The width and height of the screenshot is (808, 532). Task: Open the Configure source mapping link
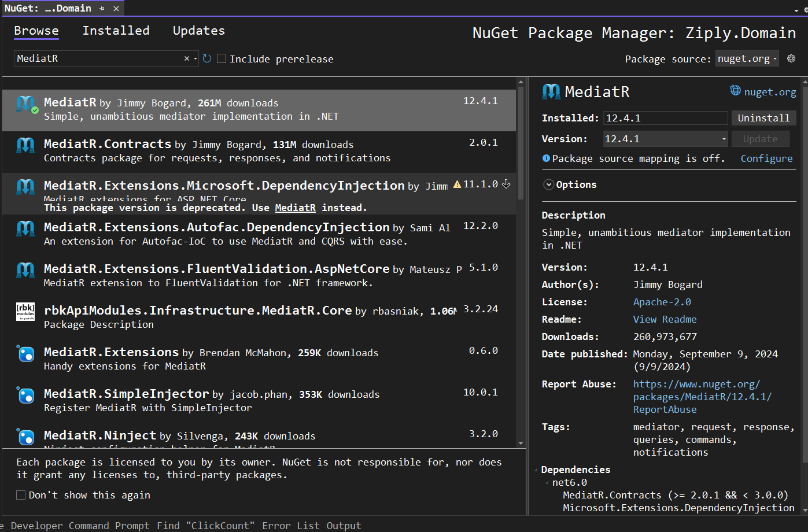[x=766, y=158]
